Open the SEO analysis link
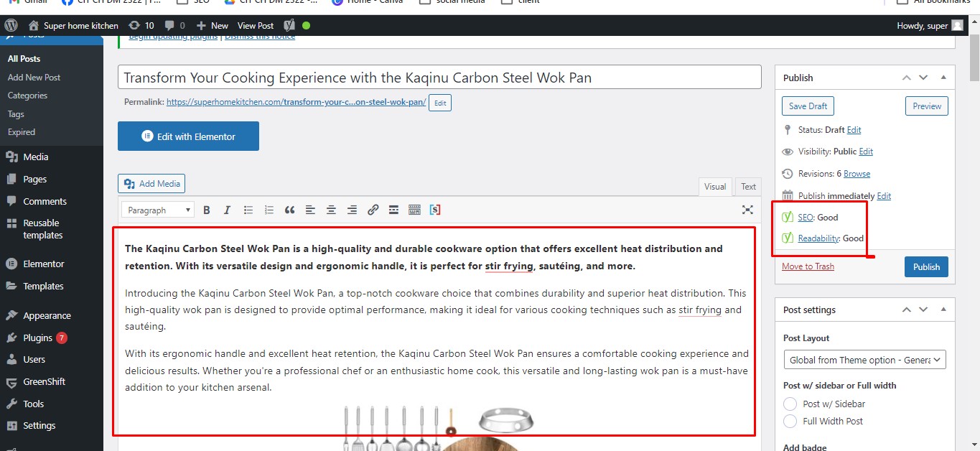The image size is (980, 451). click(x=805, y=217)
